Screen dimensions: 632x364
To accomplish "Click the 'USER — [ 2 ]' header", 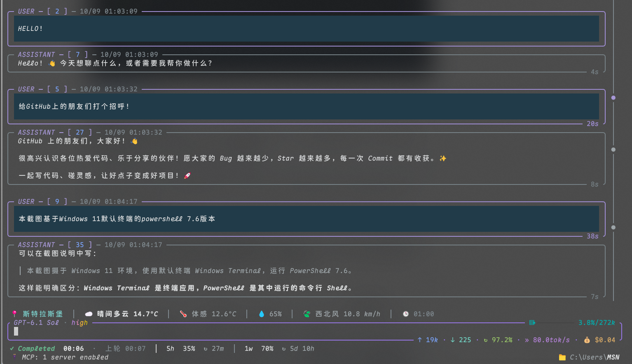I will pyautogui.click(x=42, y=11).
